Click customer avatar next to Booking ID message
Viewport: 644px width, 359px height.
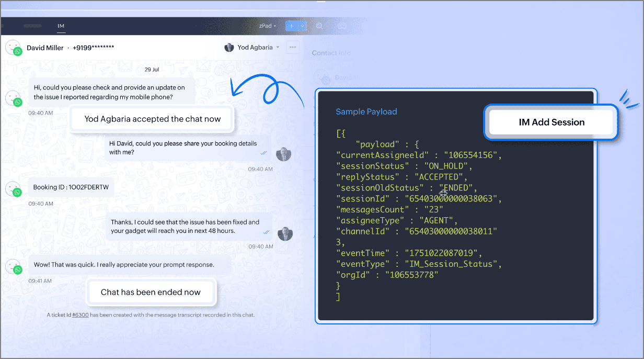pyautogui.click(x=13, y=188)
